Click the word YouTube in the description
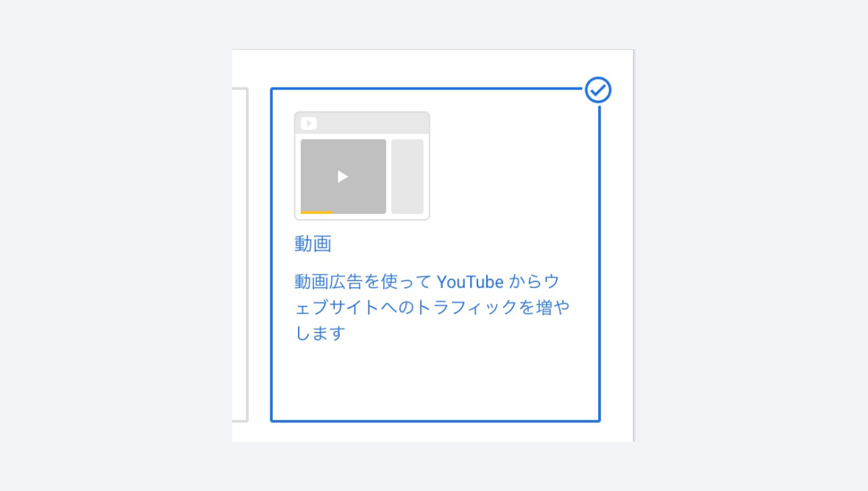Image resolution: width=868 pixels, height=491 pixels. [x=470, y=281]
